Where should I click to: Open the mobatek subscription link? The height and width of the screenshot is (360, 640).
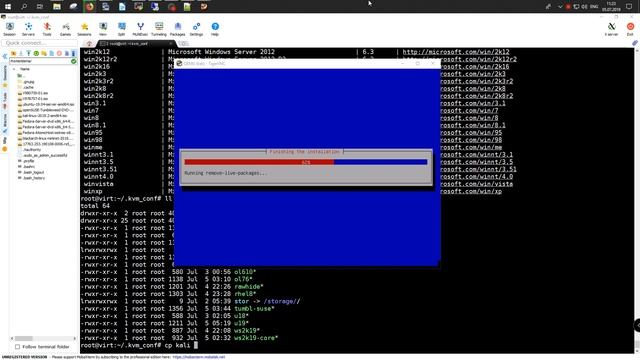point(199,357)
